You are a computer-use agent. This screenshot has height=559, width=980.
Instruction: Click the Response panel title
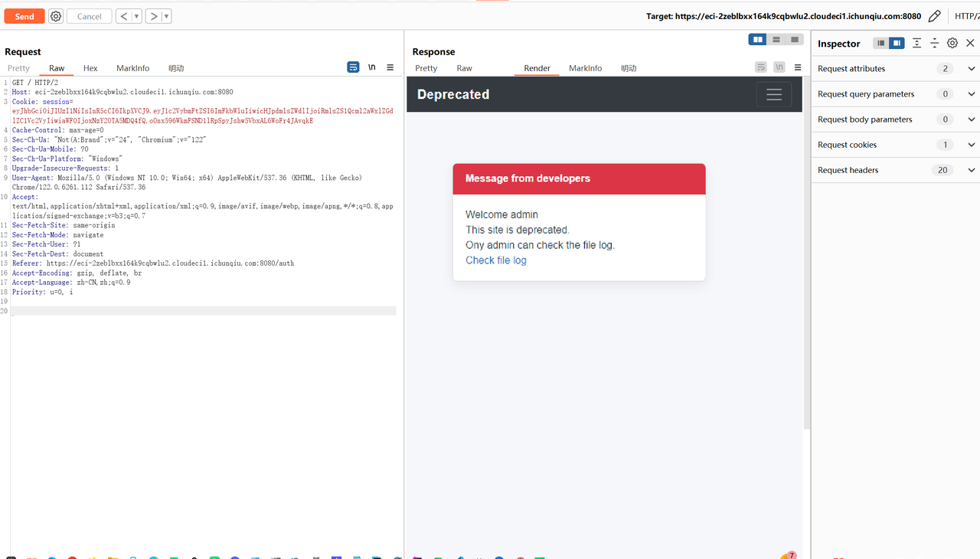(433, 51)
